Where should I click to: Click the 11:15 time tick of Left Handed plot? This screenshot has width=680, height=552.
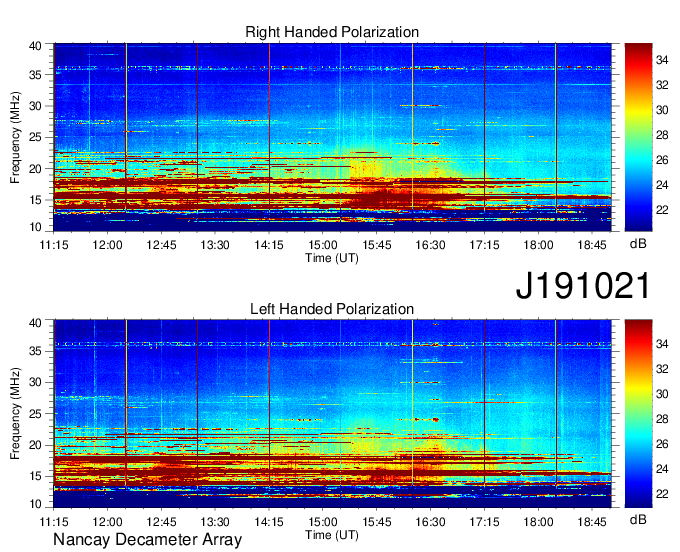(x=54, y=522)
